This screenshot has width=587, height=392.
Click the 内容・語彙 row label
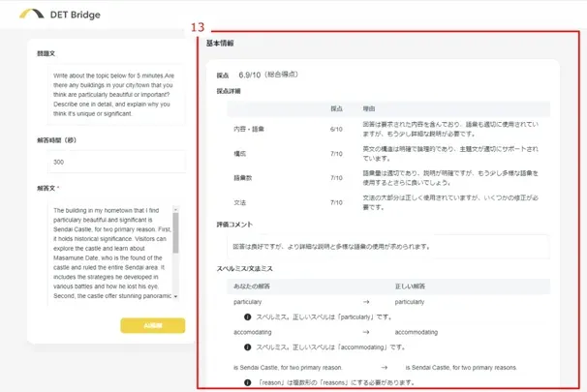[x=249, y=129]
